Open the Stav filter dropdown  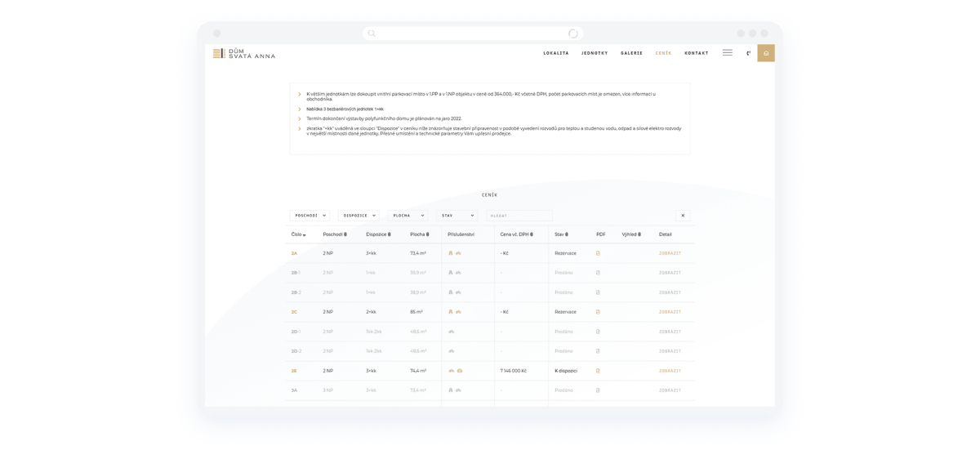[x=456, y=216]
